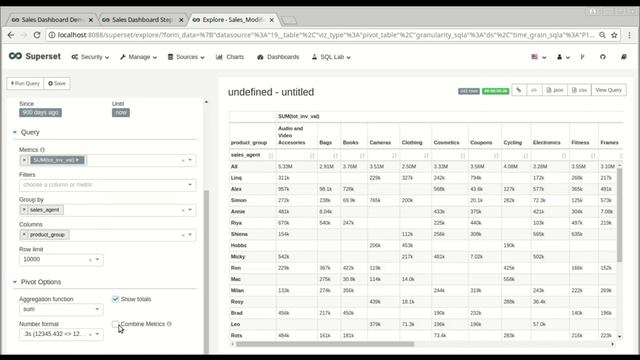Image resolution: width=640 pixels, height=360 pixels.
Task: Click the Run Query button
Action: (25, 84)
